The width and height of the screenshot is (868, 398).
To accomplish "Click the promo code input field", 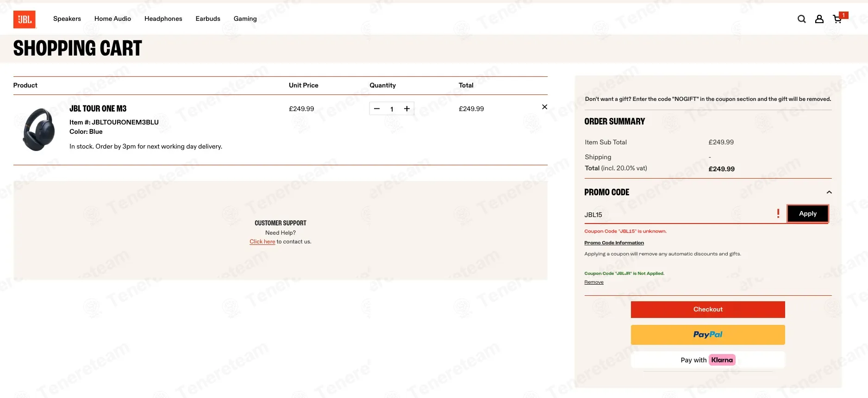I will [678, 215].
